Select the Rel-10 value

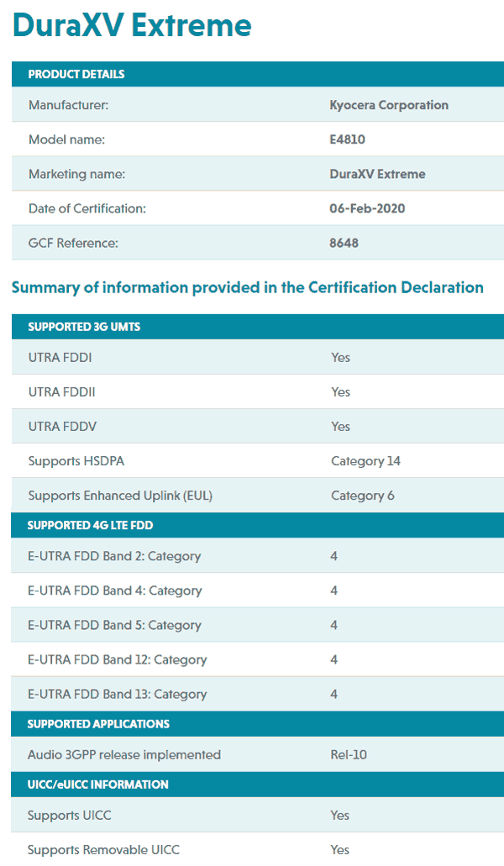click(x=349, y=755)
